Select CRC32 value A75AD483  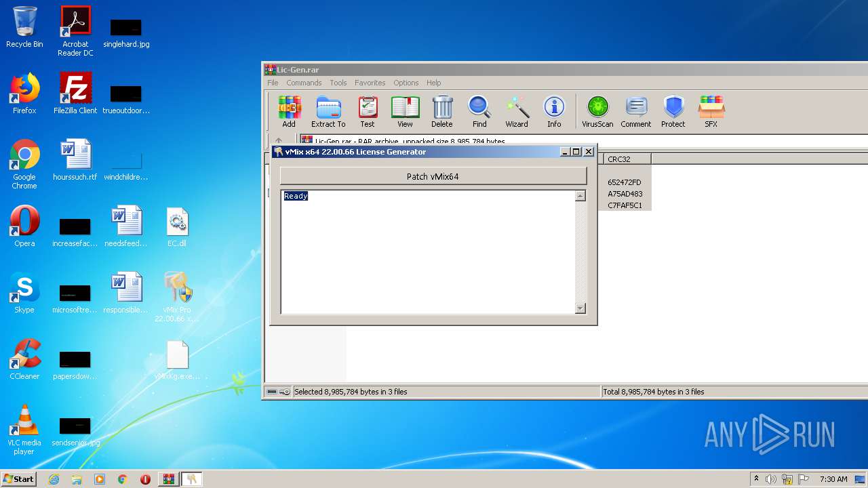[x=625, y=194]
